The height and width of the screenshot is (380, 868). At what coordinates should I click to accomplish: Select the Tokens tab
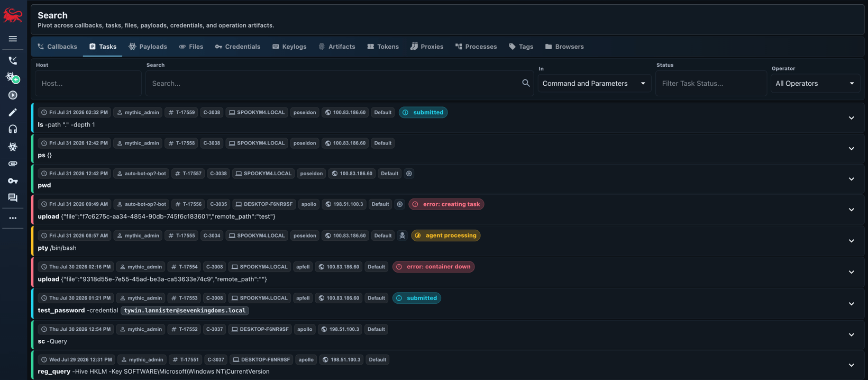pyautogui.click(x=383, y=47)
